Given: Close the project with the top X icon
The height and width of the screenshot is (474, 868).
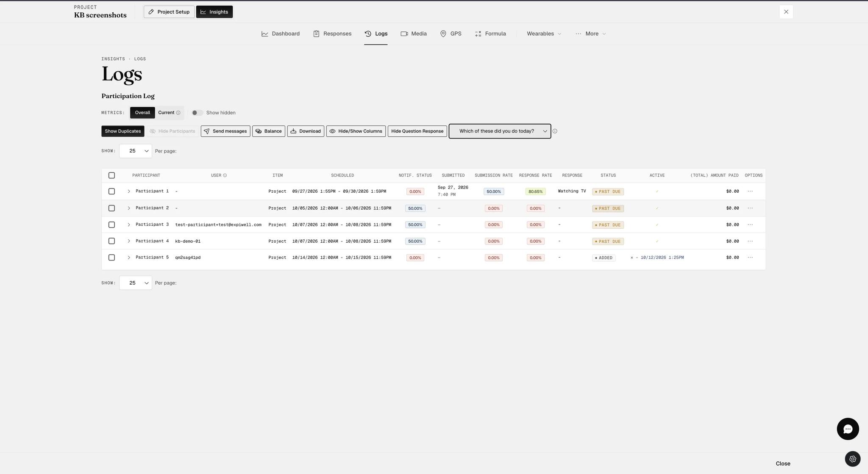Looking at the screenshot, I should pyautogui.click(x=786, y=12).
